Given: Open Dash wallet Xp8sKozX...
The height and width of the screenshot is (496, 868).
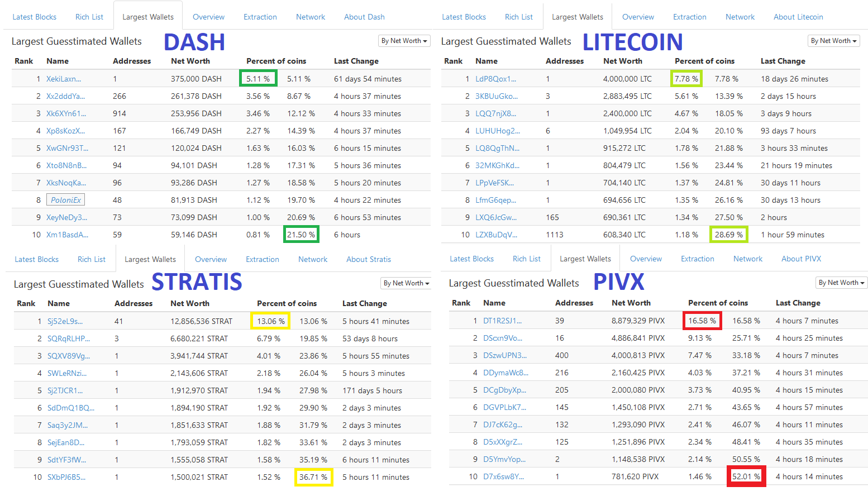Looking at the screenshot, I should click(66, 131).
